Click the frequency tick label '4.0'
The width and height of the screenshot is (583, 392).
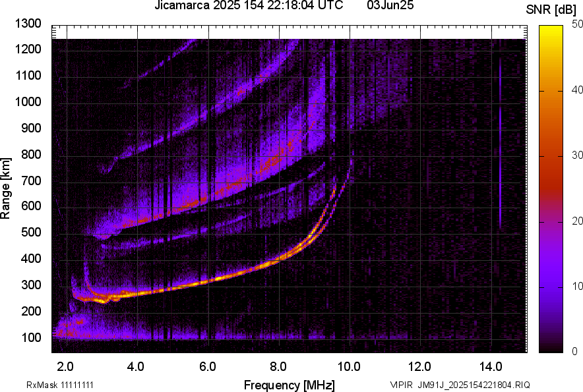[136, 367]
